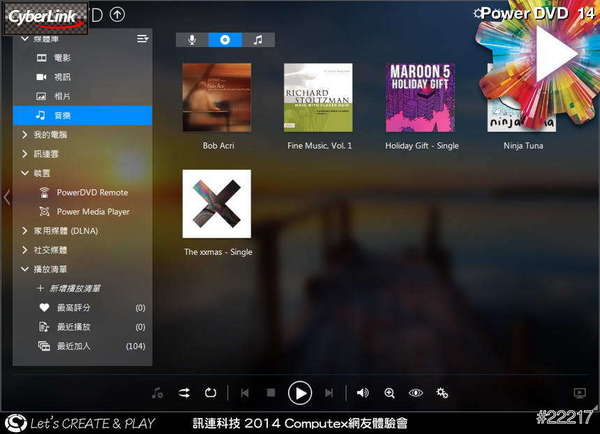Expand the 訊連雲 cloud section
This screenshot has width=600, height=434.
pyautogui.click(x=25, y=154)
